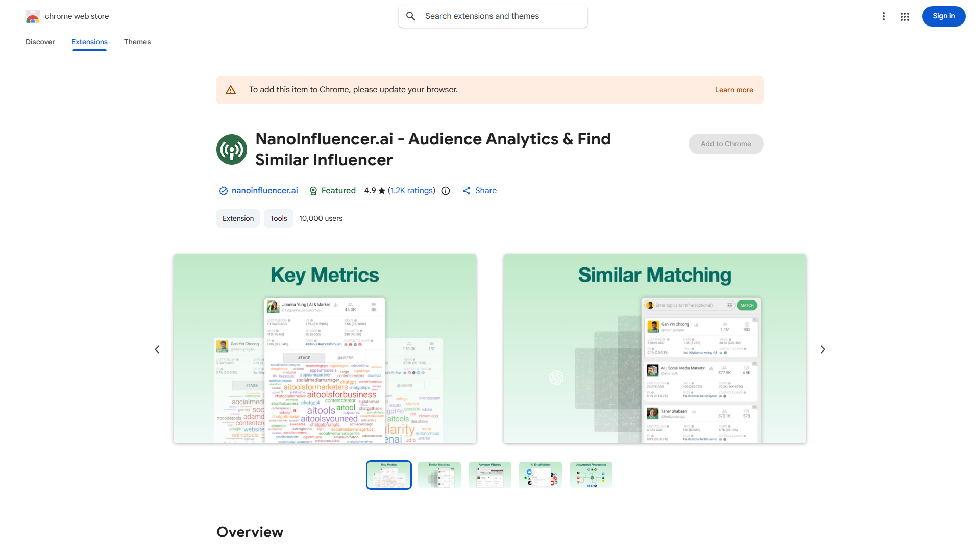The height and width of the screenshot is (551, 980).
Task: Open the ratings info tooltip icon
Action: (445, 190)
